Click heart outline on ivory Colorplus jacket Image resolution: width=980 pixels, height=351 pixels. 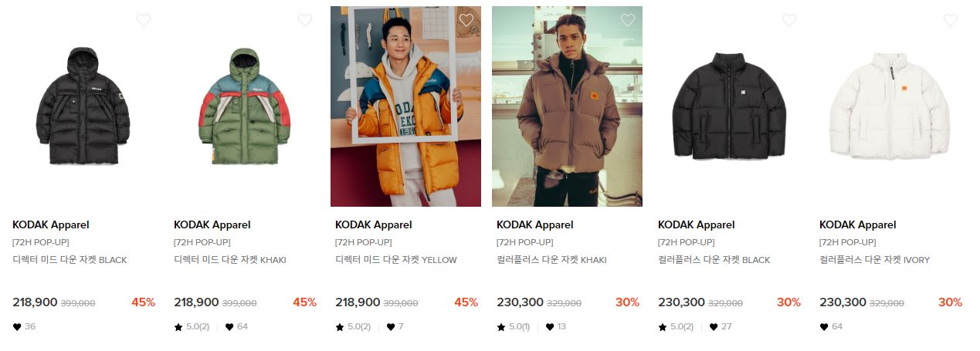point(951,20)
